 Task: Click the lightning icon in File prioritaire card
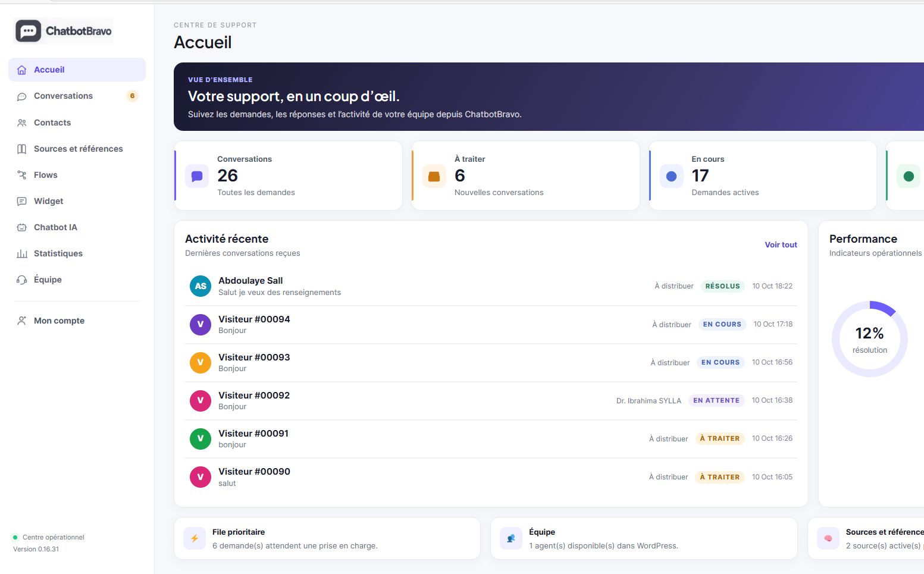coord(195,538)
